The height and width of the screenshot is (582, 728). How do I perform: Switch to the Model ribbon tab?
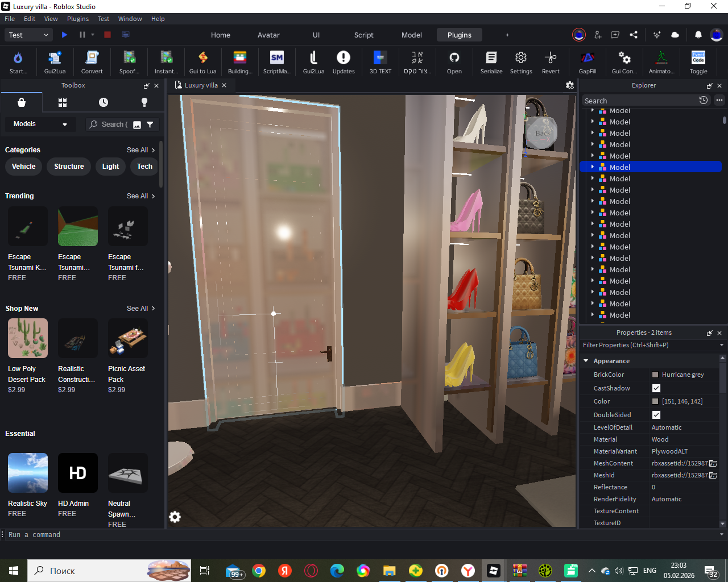[412, 35]
